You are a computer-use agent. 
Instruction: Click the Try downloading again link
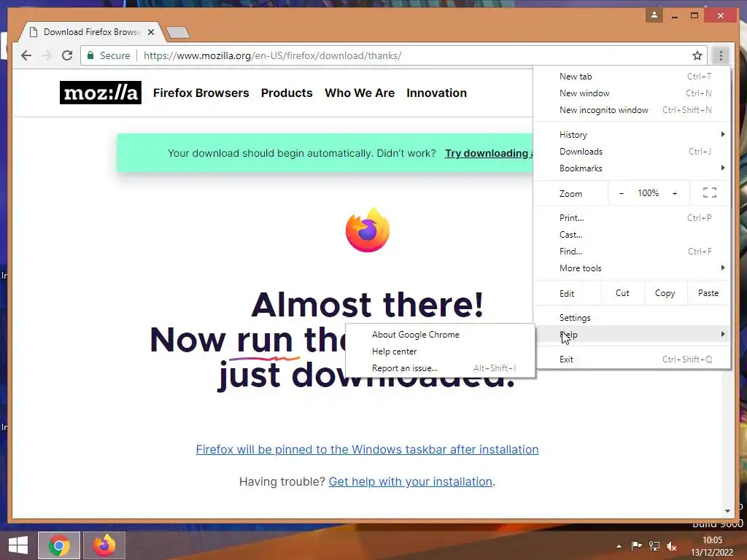[x=489, y=153]
